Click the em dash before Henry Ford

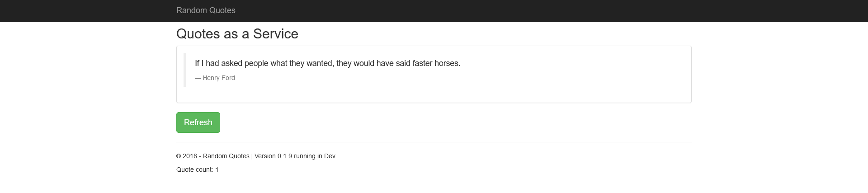[198, 78]
